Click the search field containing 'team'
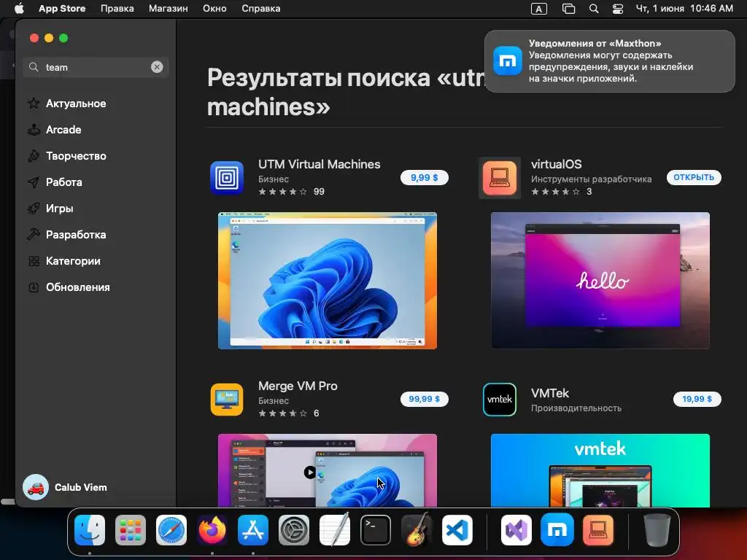Image resolution: width=747 pixels, height=560 pixels. pyautogui.click(x=96, y=67)
